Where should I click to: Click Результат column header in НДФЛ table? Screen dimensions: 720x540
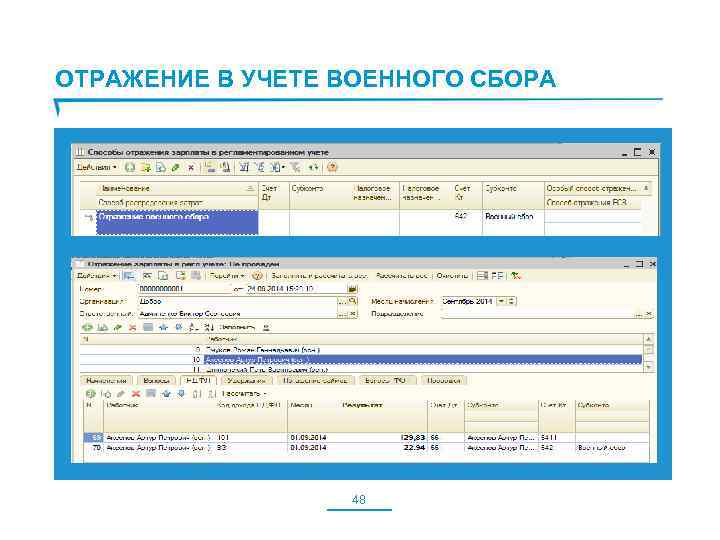[x=363, y=405]
